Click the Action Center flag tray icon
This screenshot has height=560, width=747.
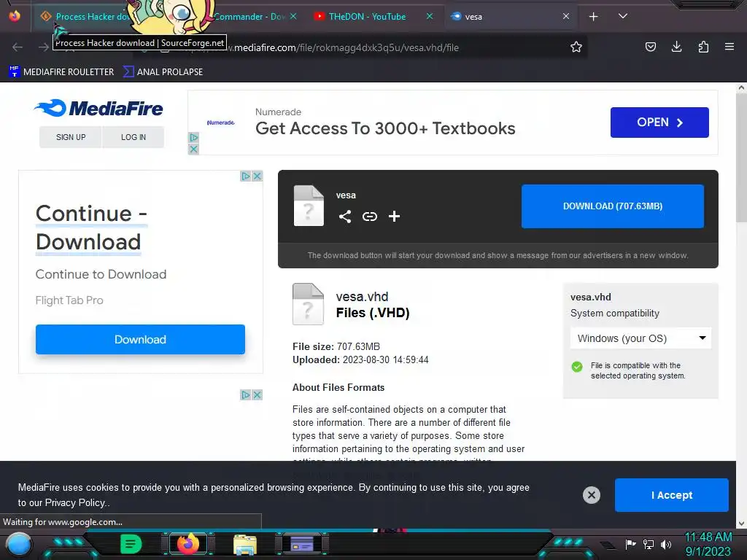(631, 544)
